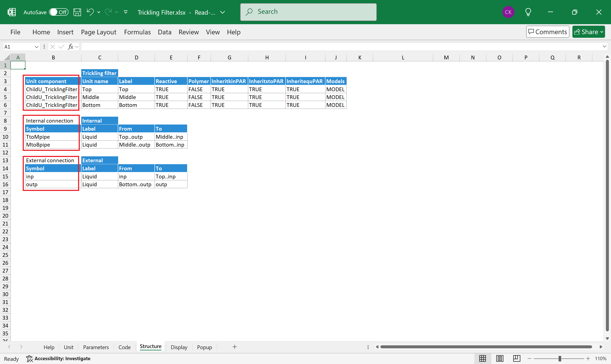Open the Page Layout ribbon tab
The height and width of the screenshot is (364, 611).
click(99, 32)
